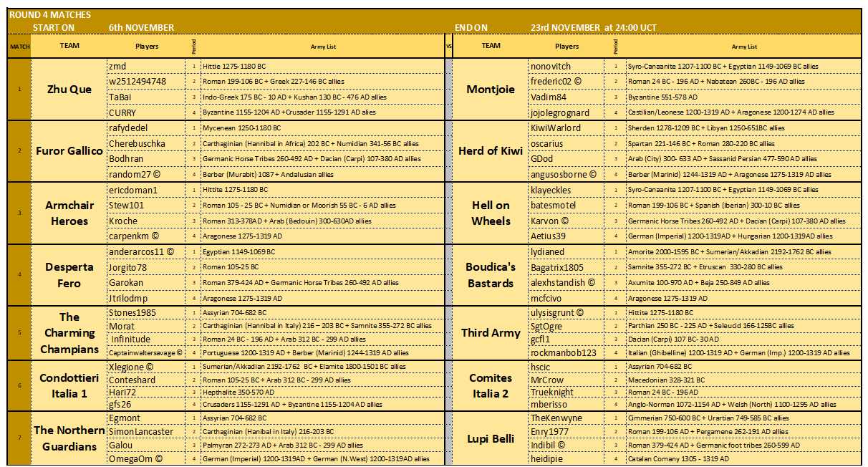Select player 'KiwiWarlord'
This screenshot has height=467, width=868.
556,127
